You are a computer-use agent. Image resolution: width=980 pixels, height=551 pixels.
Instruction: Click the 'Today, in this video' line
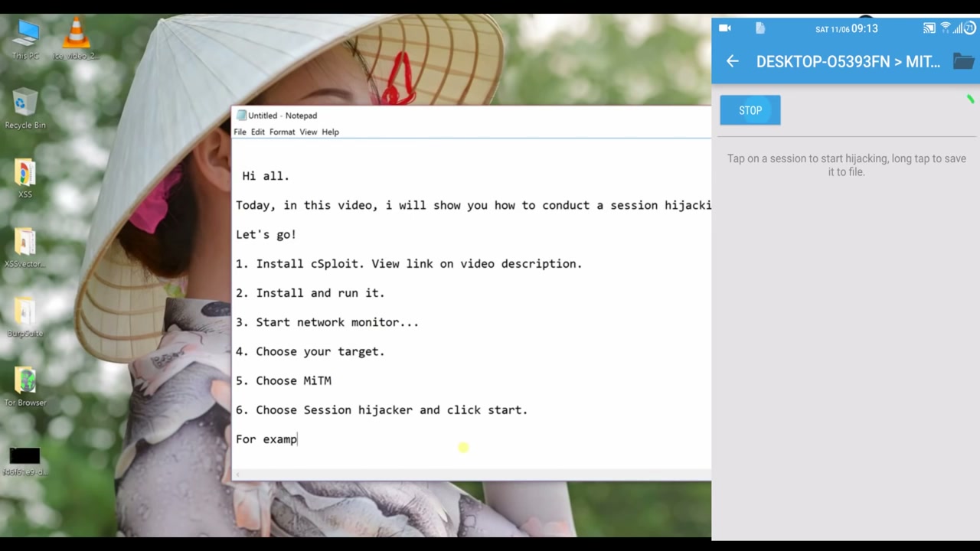pyautogui.click(x=473, y=205)
